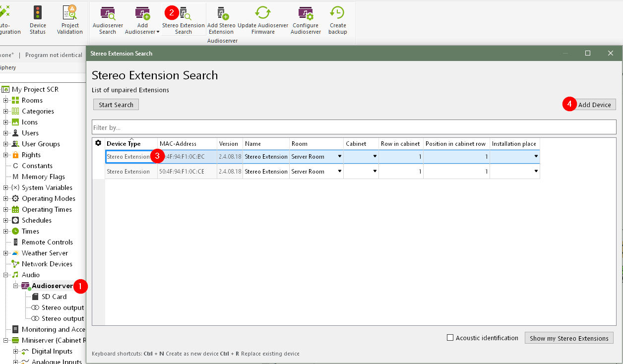Select the Rooms icon in the tree
Image resolution: width=623 pixels, height=364 pixels.
click(15, 100)
